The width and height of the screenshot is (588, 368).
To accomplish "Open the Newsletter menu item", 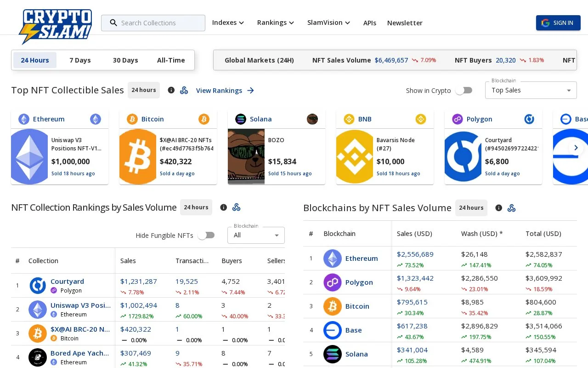I will coord(405,23).
